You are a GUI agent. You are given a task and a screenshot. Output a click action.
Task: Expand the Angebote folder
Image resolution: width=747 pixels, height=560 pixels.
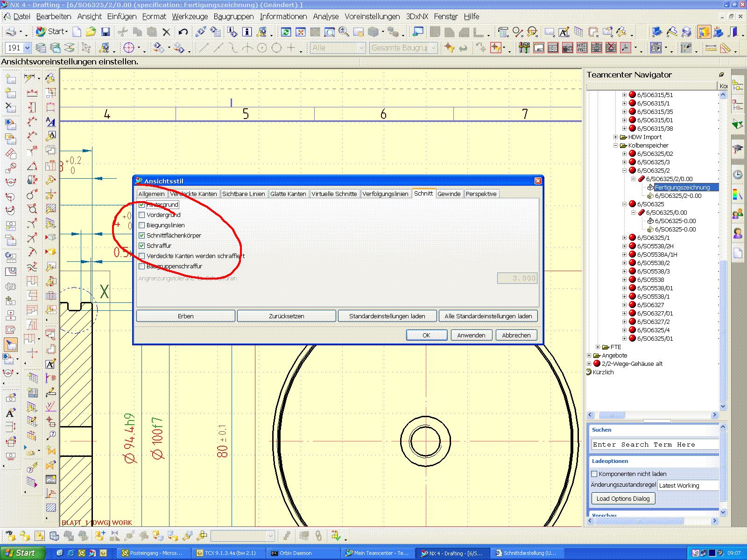pos(589,356)
